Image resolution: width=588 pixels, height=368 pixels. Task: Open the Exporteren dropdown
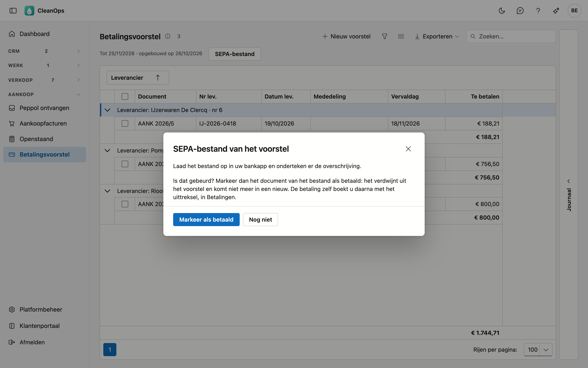tap(437, 36)
